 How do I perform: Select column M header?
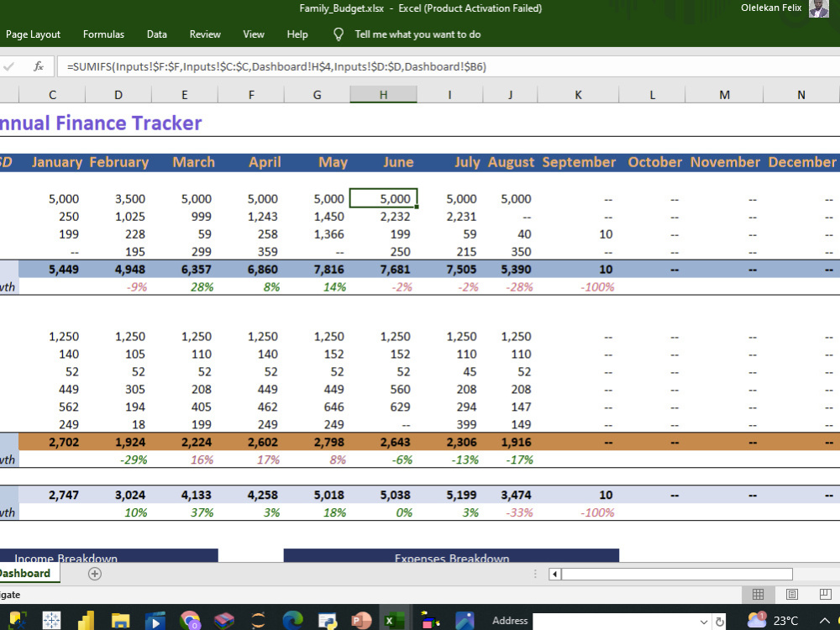[724, 95]
